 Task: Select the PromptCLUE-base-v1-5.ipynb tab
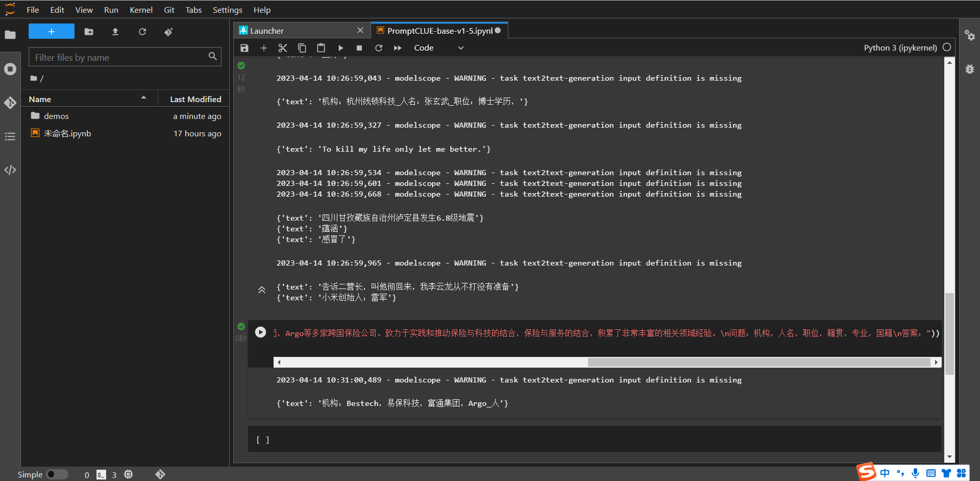(439, 31)
